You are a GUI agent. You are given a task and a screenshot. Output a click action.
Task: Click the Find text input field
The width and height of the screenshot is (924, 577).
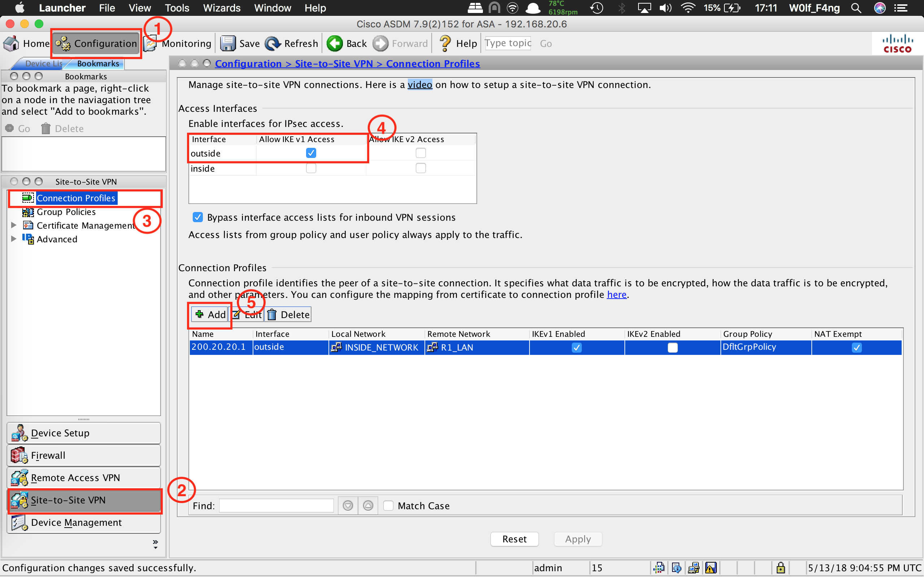pos(276,506)
